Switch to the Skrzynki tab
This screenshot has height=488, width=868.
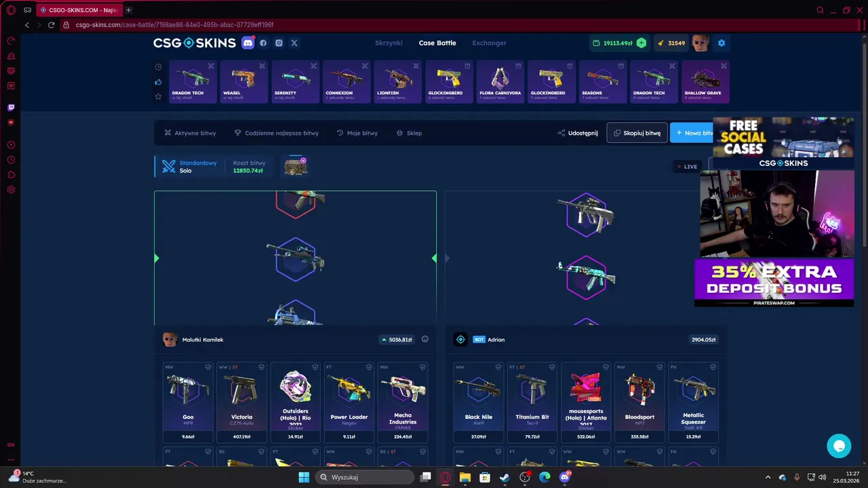tap(389, 43)
